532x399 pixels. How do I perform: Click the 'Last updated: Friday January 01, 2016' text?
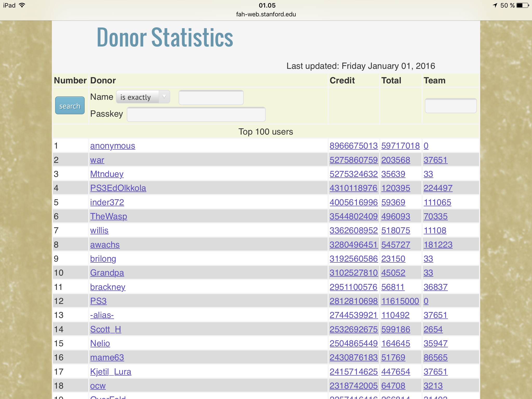coord(361,66)
